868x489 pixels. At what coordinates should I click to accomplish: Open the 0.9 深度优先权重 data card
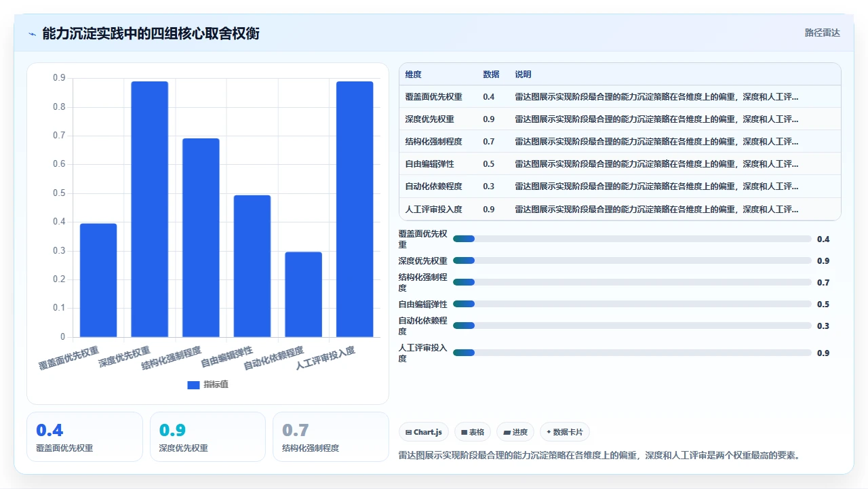pyautogui.click(x=208, y=437)
